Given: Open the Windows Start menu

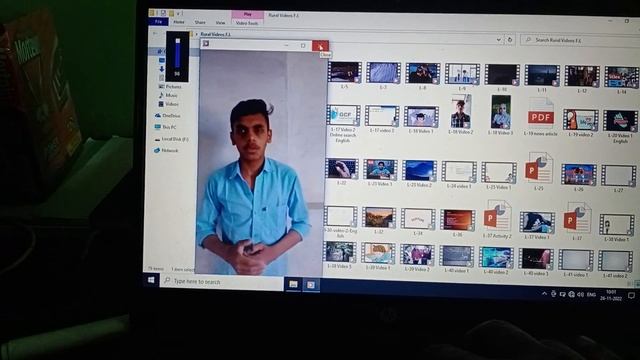Looking at the screenshot, I should click(151, 280).
